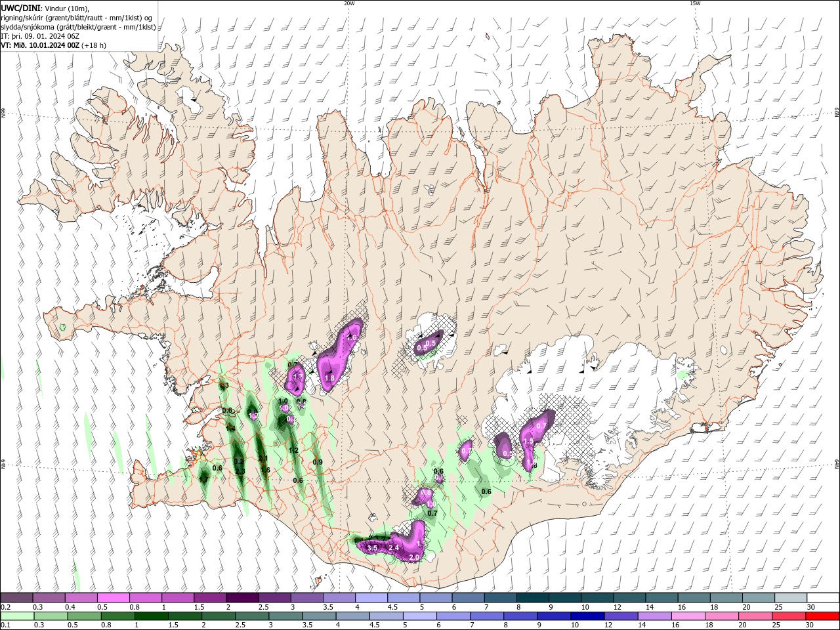Viewport: 840px width, 630px height.
Task: Pick the white 30 swatch in upper scale
Action: click(822, 598)
